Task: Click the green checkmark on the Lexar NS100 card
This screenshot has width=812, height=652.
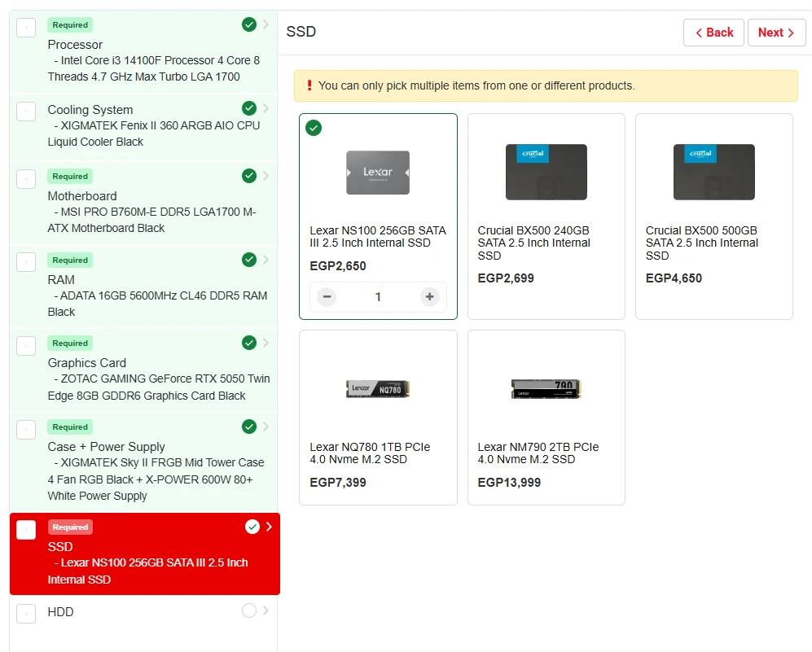Action: pos(314,128)
